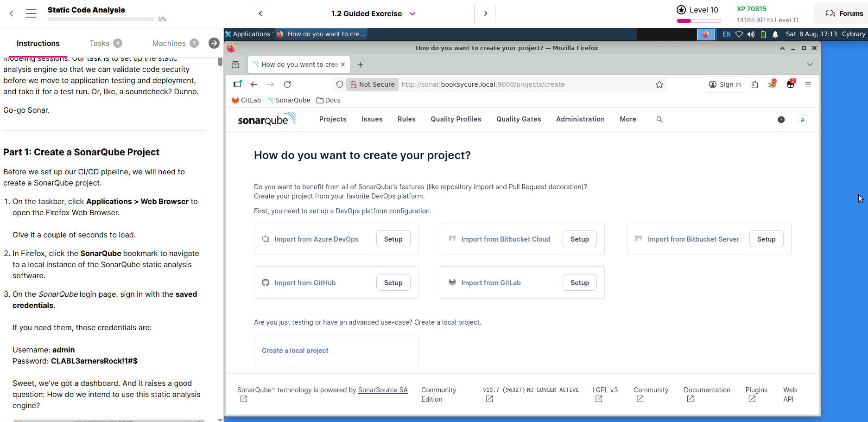Open the course hamburger menu
The image size is (868, 422).
coord(31,13)
